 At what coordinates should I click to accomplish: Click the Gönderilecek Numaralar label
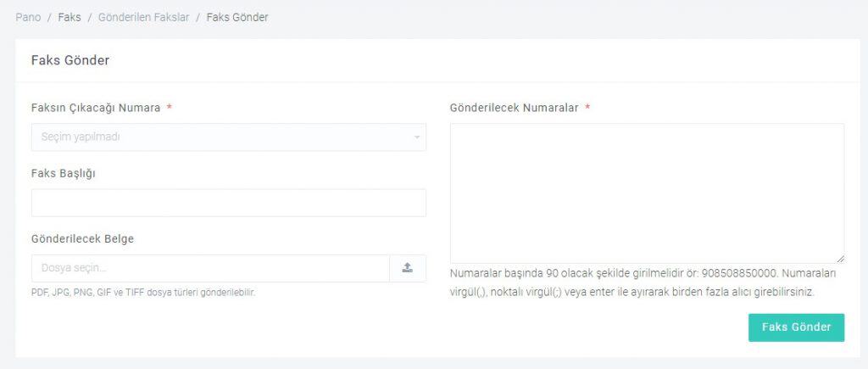(515, 108)
